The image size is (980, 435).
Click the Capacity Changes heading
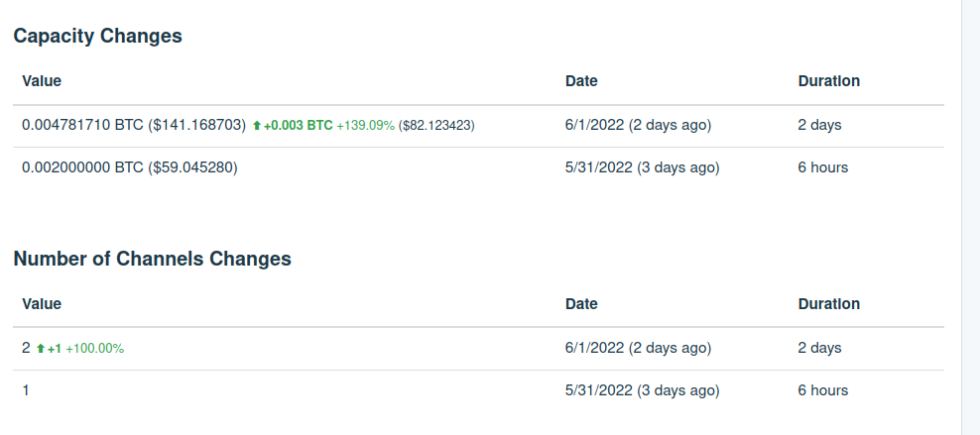pos(97,36)
